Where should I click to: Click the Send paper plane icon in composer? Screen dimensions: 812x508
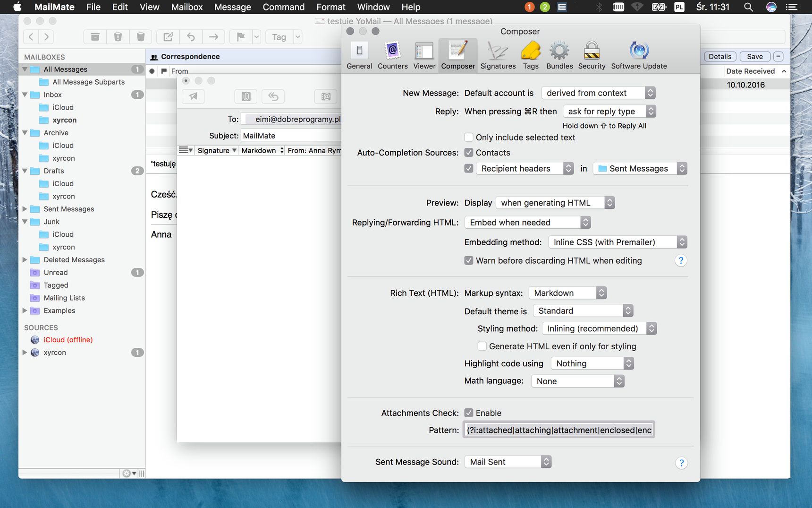(x=193, y=96)
